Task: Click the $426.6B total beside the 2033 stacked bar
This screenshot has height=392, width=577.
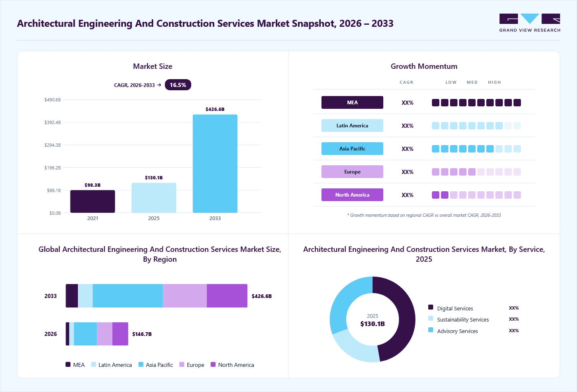Action: (x=262, y=296)
